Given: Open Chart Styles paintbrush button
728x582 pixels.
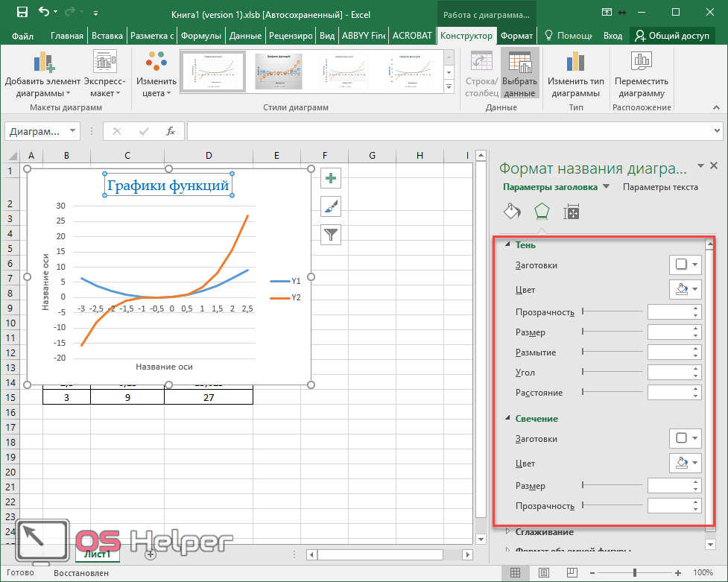Looking at the screenshot, I should click(x=331, y=206).
